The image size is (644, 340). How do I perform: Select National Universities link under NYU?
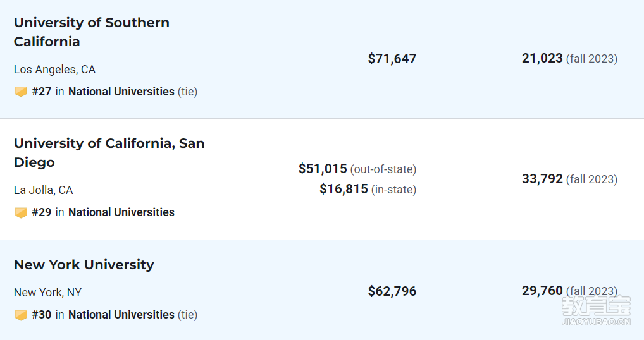click(x=121, y=315)
